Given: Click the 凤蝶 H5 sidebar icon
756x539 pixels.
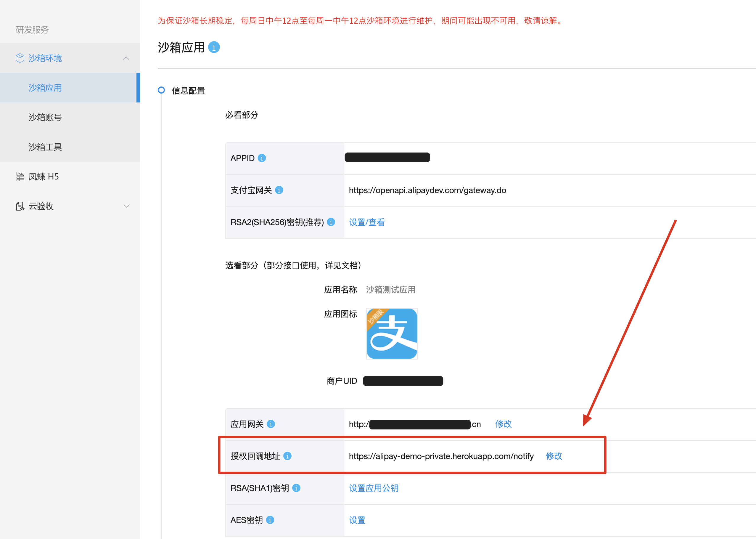Looking at the screenshot, I should (20, 177).
